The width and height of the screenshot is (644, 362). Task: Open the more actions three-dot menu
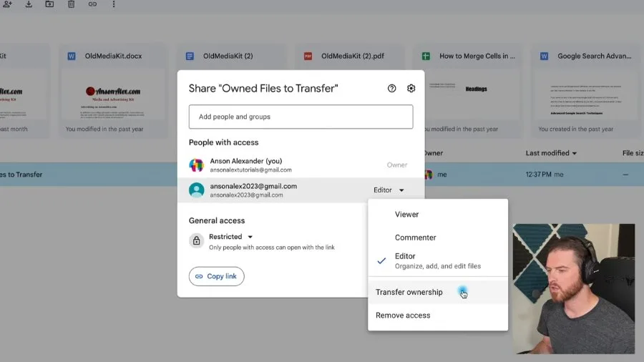(x=114, y=4)
